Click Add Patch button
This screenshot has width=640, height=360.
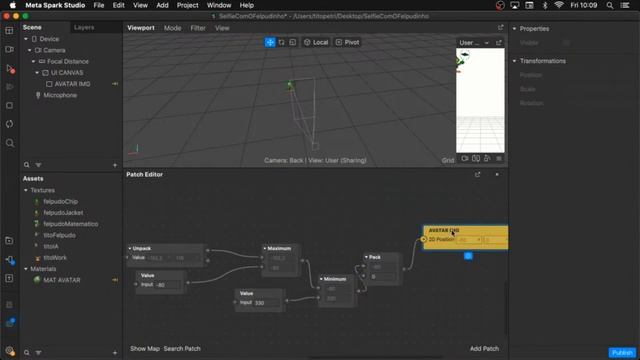(x=484, y=349)
